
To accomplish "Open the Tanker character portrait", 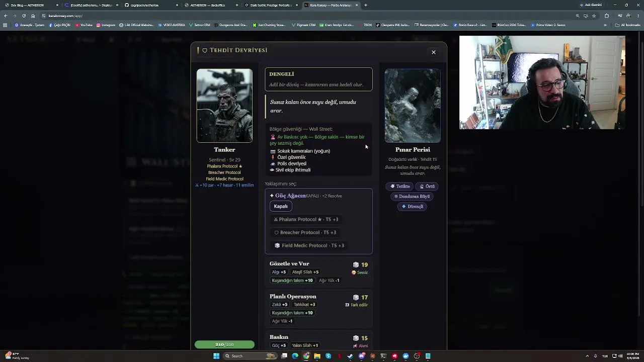I will (224, 106).
